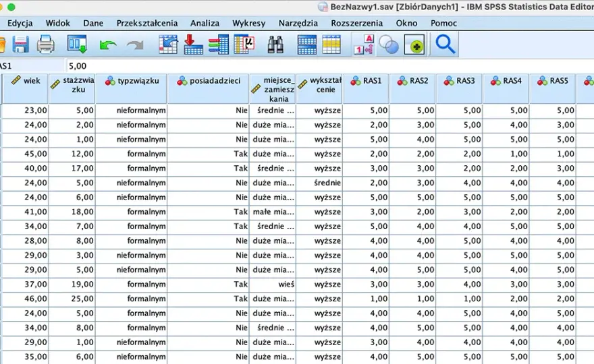
Task: Click the cell editor field showing 5,00
Action: pyautogui.click(x=329, y=66)
